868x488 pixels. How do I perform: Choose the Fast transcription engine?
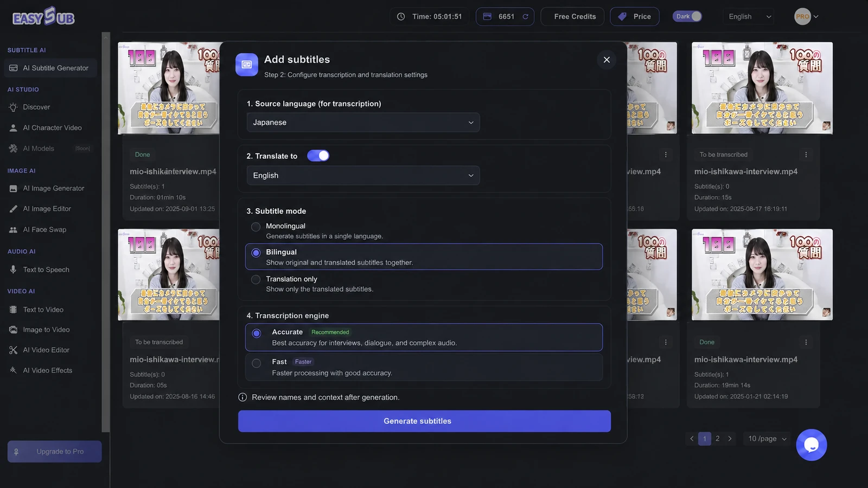(257, 363)
